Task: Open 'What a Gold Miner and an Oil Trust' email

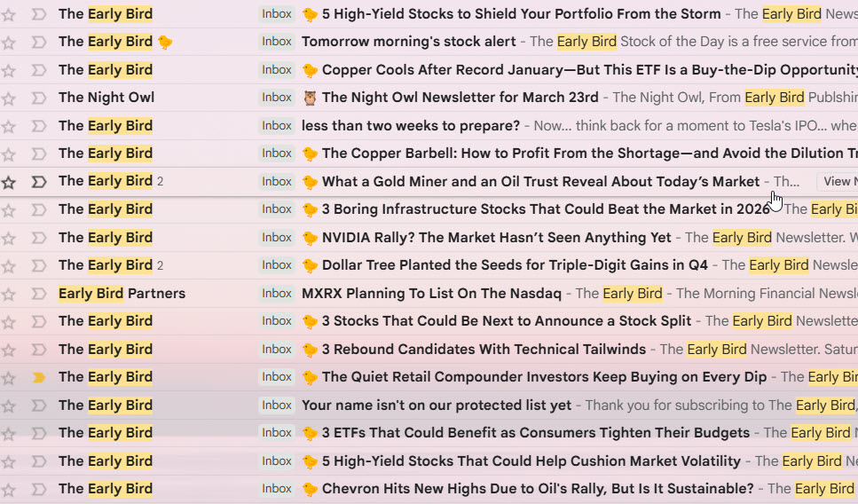Action: pos(540,182)
